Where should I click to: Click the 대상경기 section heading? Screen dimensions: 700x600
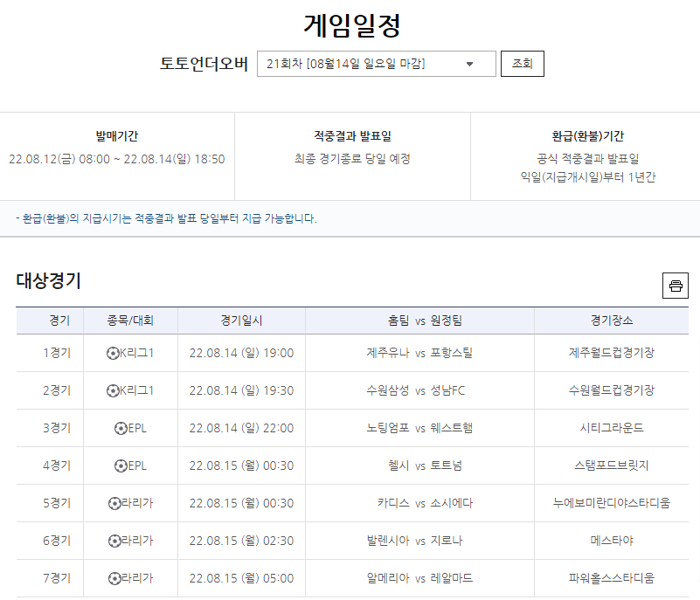point(48,280)
